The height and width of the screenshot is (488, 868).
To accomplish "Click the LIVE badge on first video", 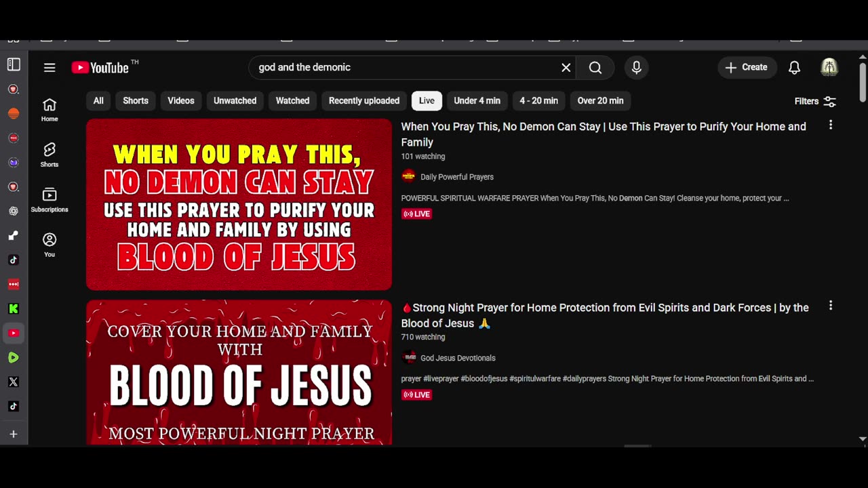I will [416, 213].
